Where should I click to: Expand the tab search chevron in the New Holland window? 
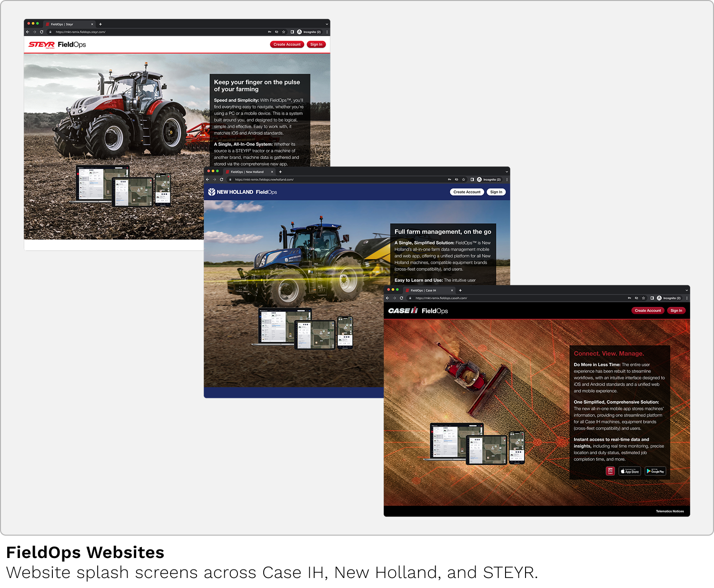507,172
